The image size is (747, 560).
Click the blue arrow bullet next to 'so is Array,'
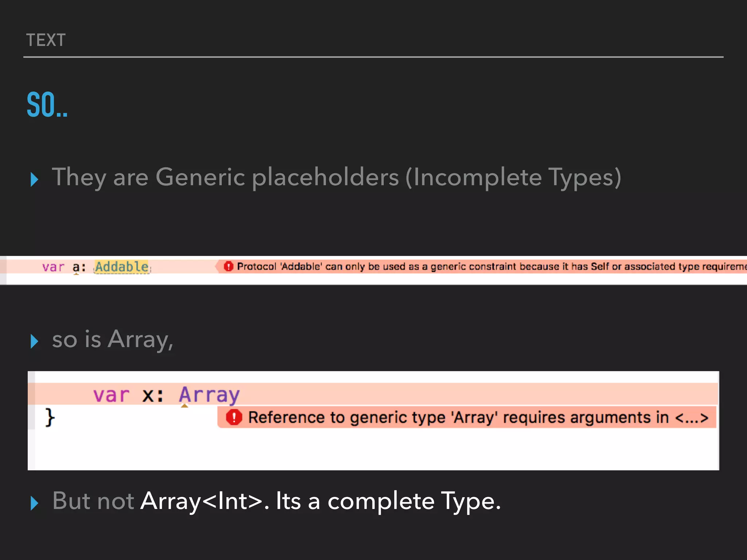(x=34, y=341)
